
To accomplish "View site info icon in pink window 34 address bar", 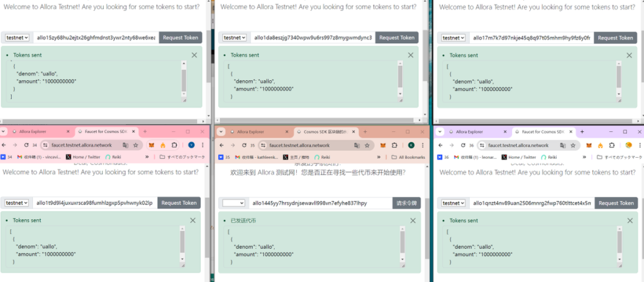I will pyautogui.click(x=45, y=145).
